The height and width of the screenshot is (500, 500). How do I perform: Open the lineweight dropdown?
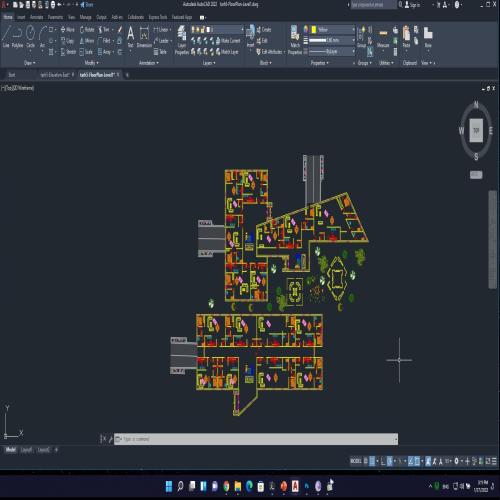click(x=332, y=40)
